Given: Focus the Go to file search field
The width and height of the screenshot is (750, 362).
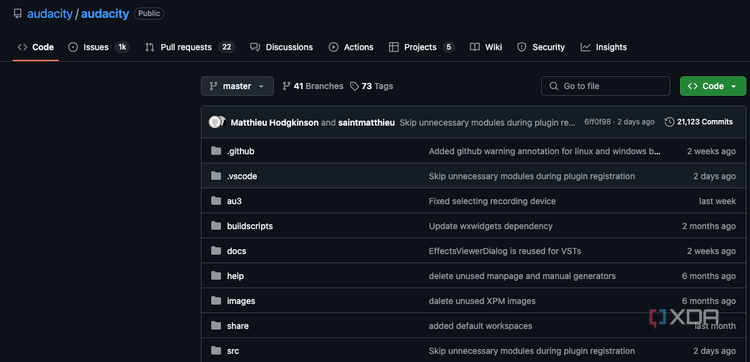Looking at the screenshot, I should tap(605, 86).
